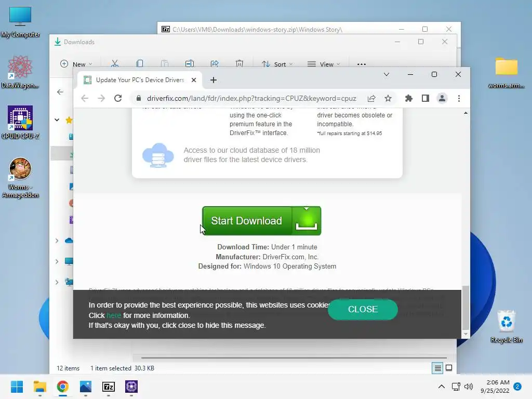Click Delete trash icon in Downloads toolbar
The width and height of the screenshot is (532, 399).
239,64
